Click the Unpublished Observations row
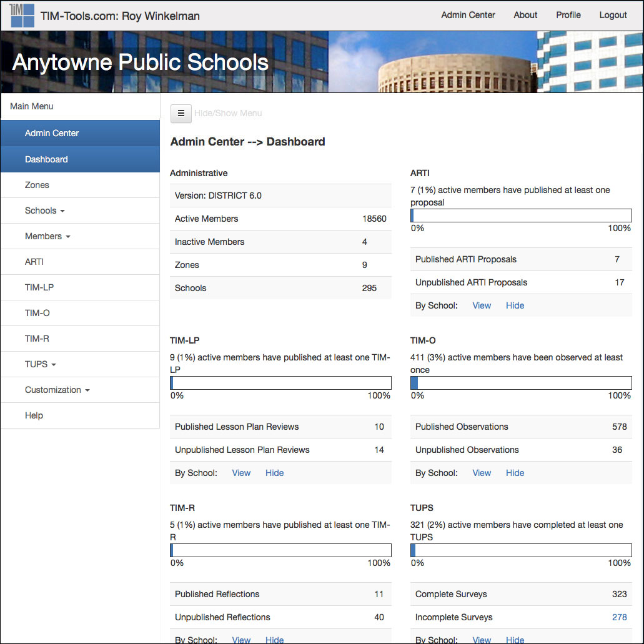 tap(521, 450)
